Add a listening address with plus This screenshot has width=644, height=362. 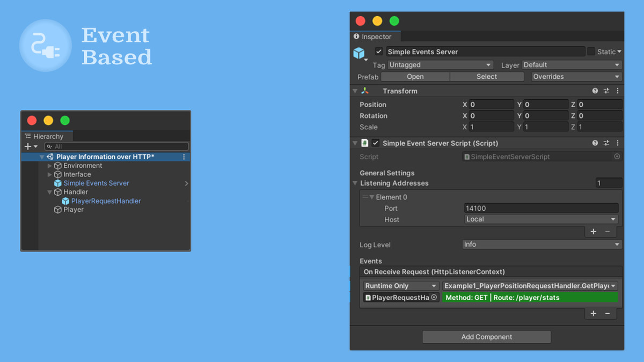[x=594, y=232]
